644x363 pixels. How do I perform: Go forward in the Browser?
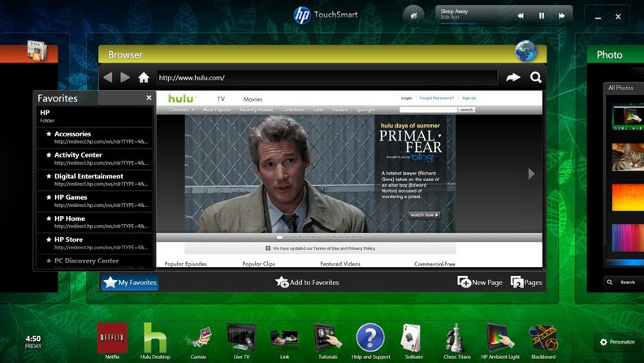(x=125, y=77)
